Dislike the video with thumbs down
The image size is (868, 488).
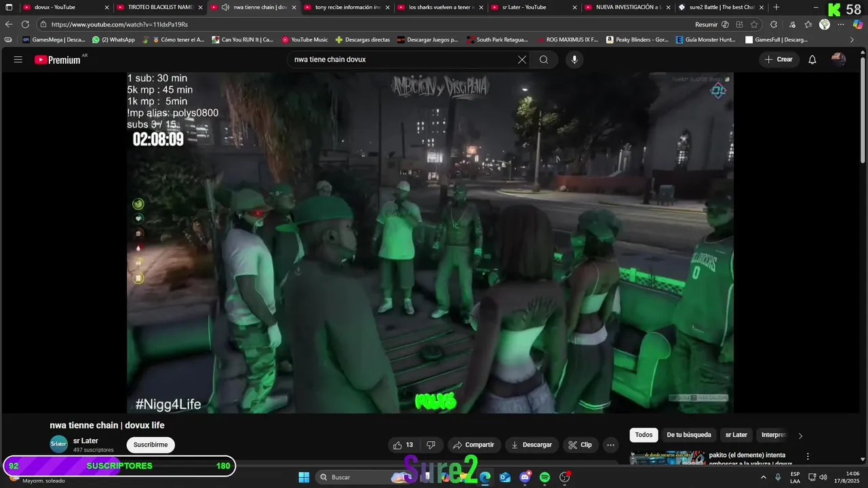click(431, 445)
